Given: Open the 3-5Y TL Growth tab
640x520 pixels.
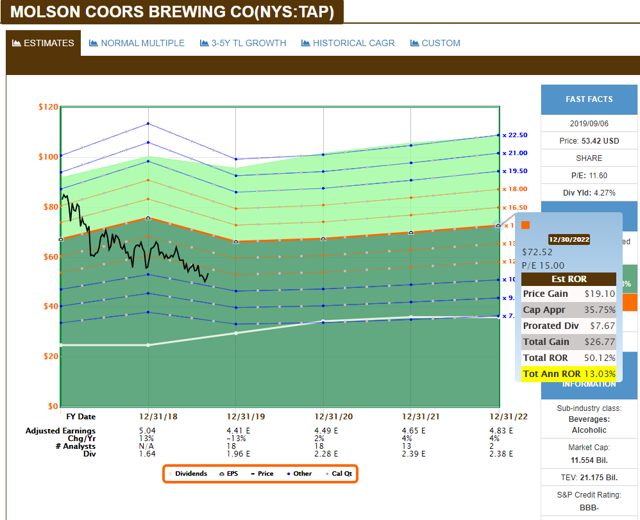Looking at the screenshot, I should pyautogui.click(x=243, y=43).
